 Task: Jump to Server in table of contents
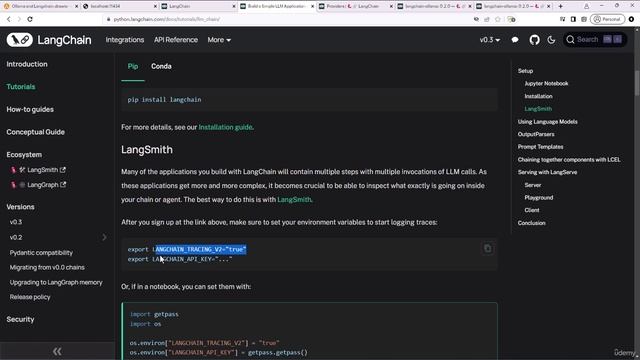(533, 185)
